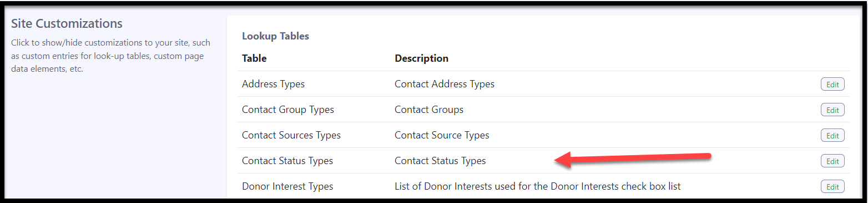
Task: Open Edit for Contact Group Types
Action: coord(832,110)
